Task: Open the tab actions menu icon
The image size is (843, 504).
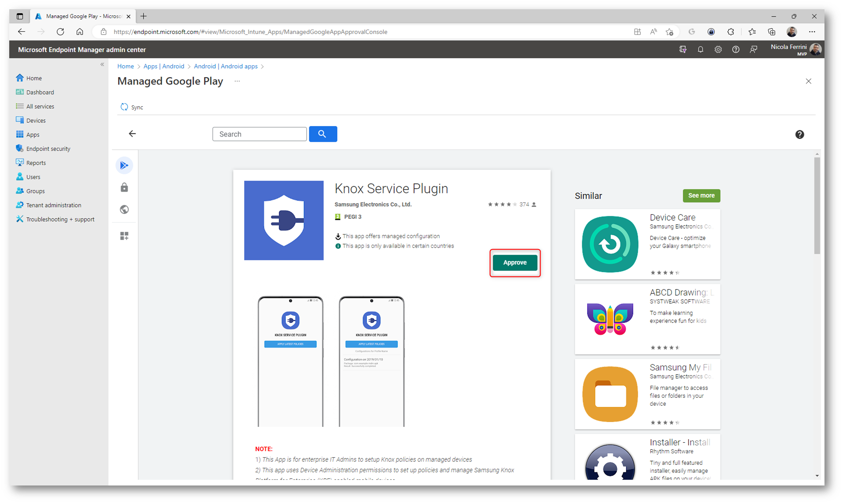Action: [19, 16]
